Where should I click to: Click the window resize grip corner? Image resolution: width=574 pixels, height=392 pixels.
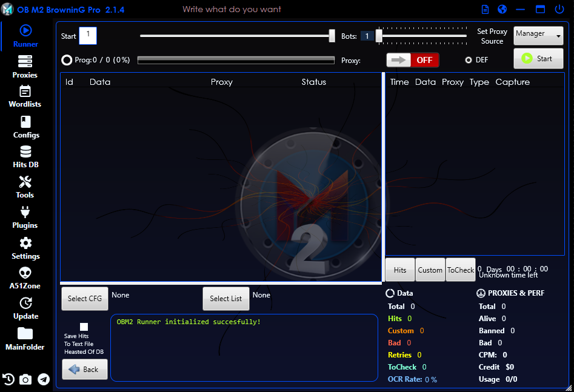(x=569, y=388)
